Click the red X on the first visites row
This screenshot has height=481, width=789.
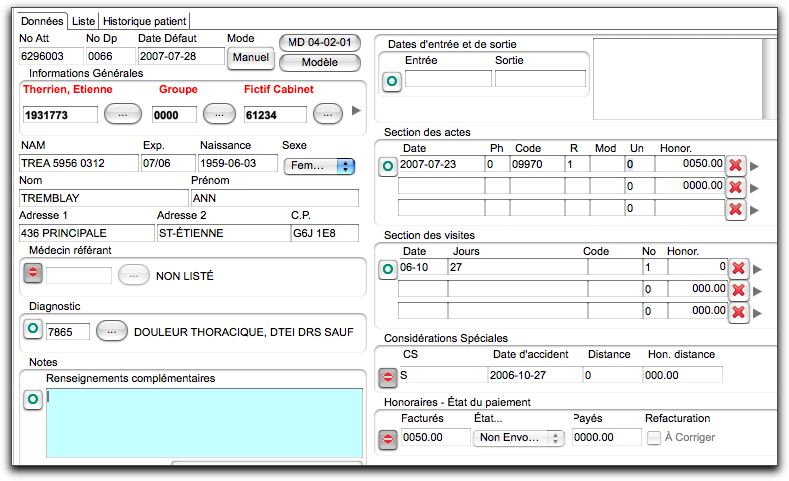point(738,268)
